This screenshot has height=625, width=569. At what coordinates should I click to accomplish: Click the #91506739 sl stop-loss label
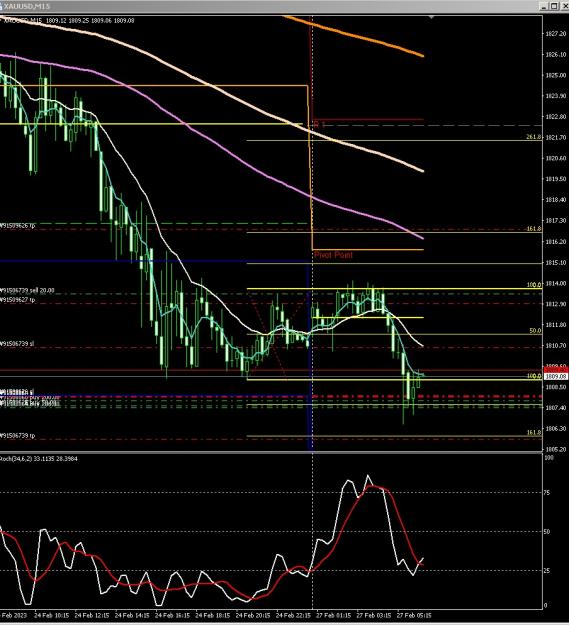[17, 344]
